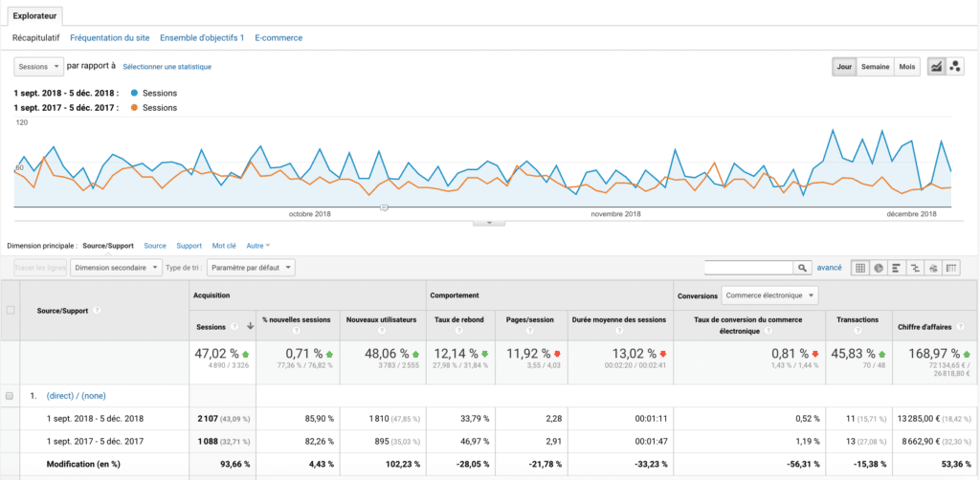Select the line chart icon

point(936,66)
